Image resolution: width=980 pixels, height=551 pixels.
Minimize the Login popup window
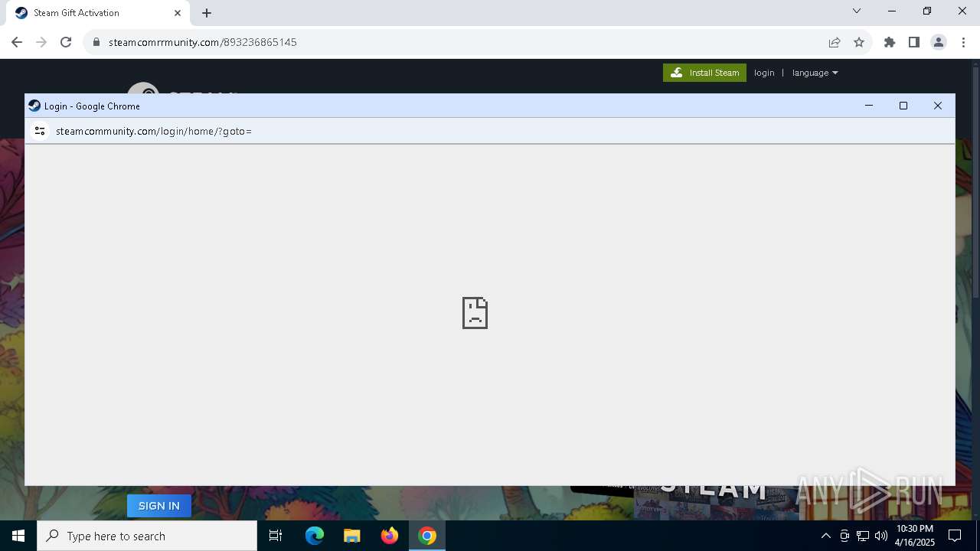(869, 106)
